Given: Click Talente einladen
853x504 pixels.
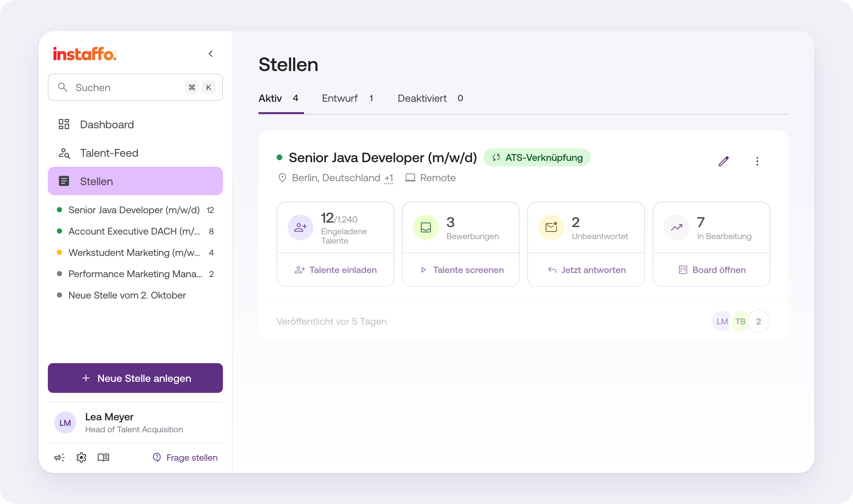Looking at the screenshot, I should pyautogui.click(x=335, y=270).
